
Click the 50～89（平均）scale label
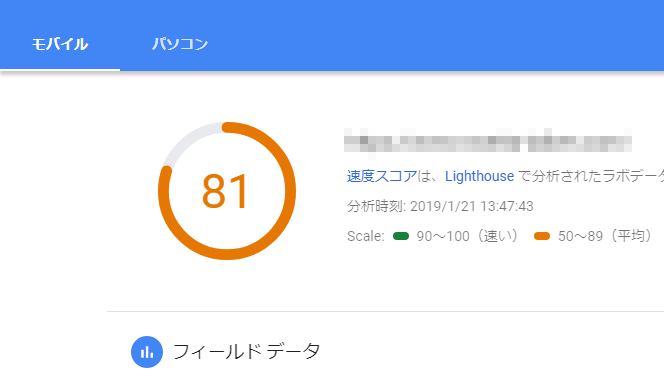pos(605,236)
